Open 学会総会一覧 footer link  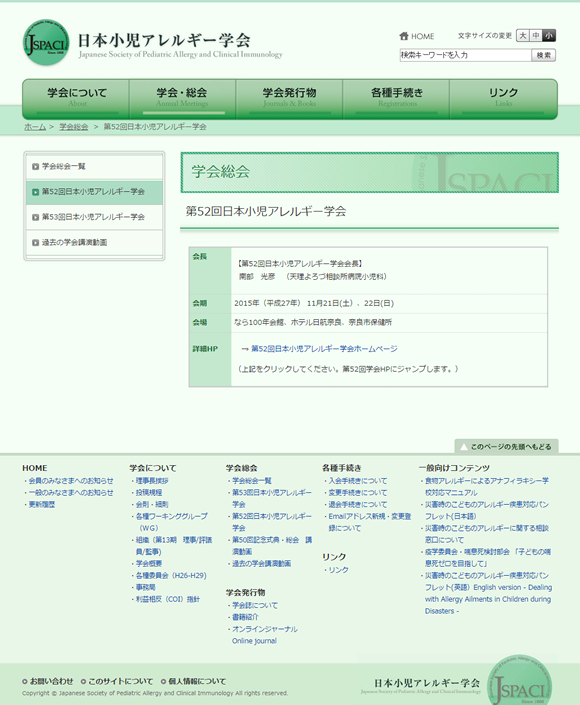[252, 481]
